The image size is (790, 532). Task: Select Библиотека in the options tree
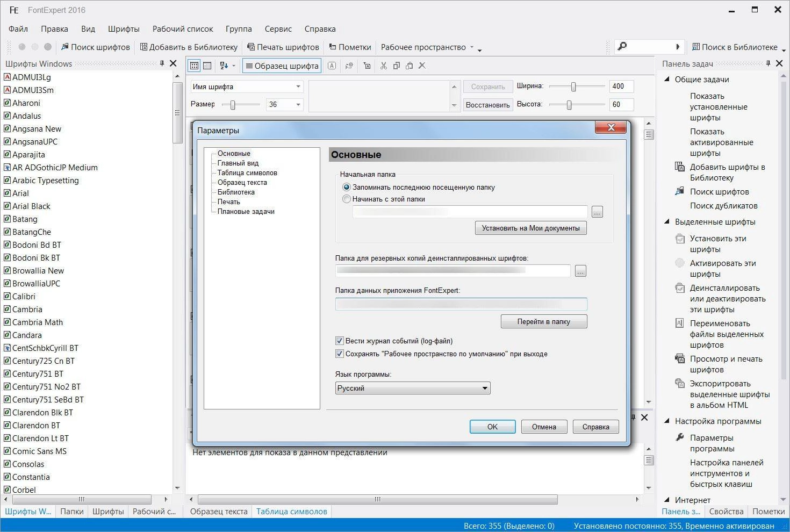[236, 192]
